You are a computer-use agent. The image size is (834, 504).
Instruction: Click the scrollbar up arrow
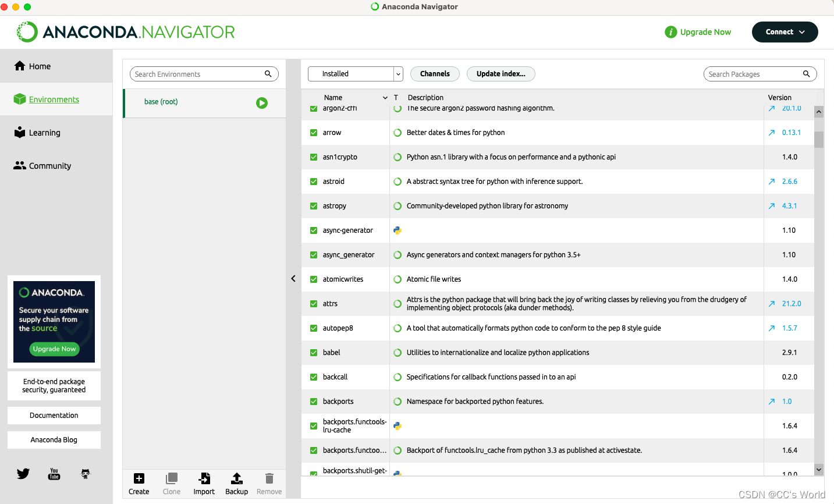point(819,111)
